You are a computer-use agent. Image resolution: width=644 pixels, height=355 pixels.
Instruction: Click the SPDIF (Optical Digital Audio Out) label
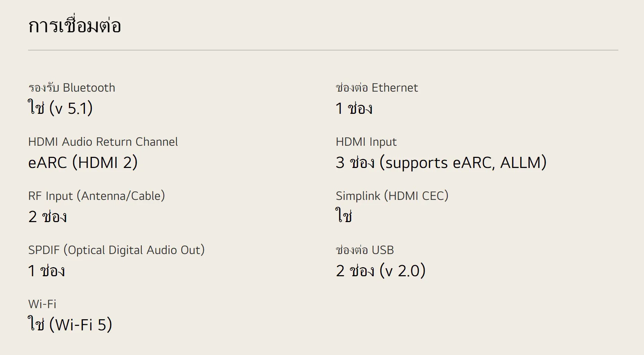pos(116,250)
